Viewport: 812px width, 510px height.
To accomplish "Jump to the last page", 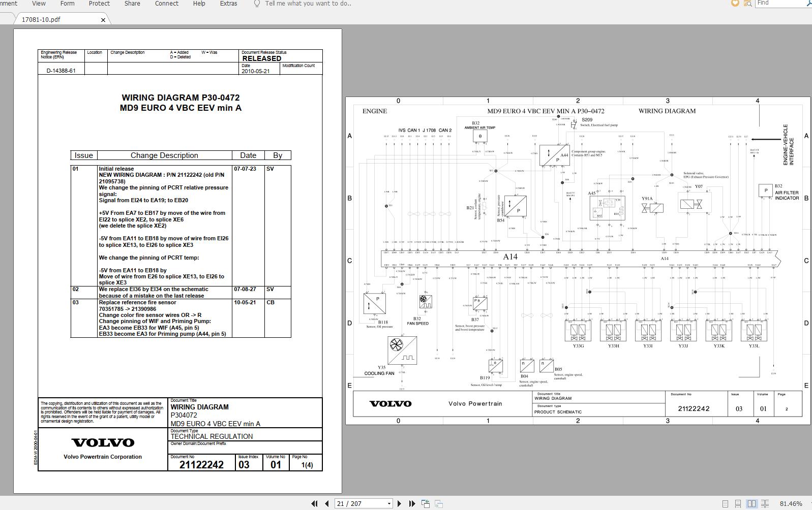I will tap(412, 503).
